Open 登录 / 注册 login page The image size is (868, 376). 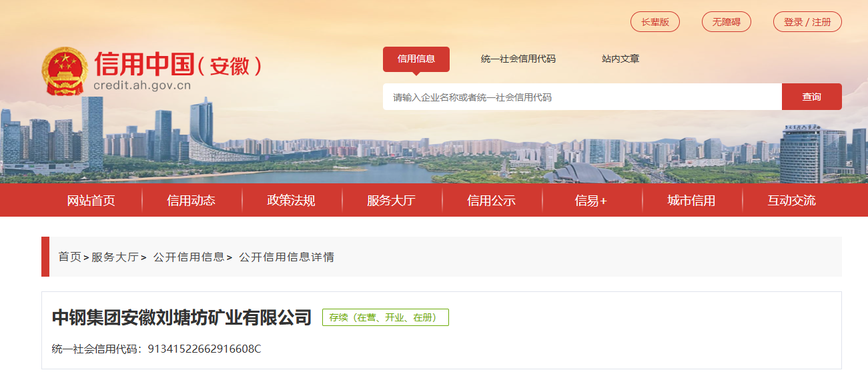click(807, 22)
